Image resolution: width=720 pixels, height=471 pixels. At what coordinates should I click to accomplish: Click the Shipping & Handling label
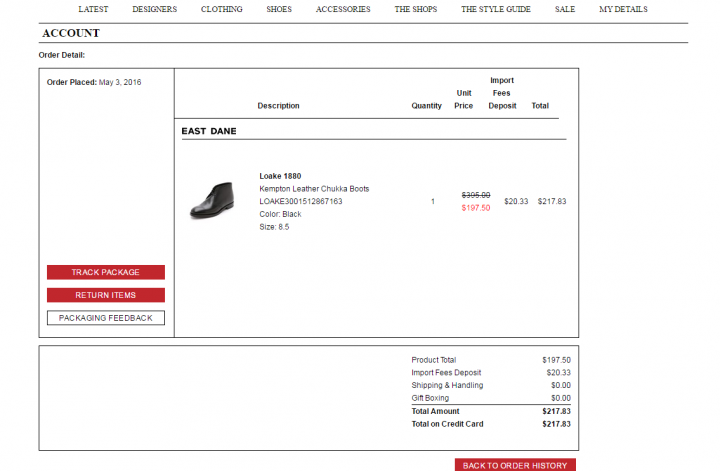point(447,386)
